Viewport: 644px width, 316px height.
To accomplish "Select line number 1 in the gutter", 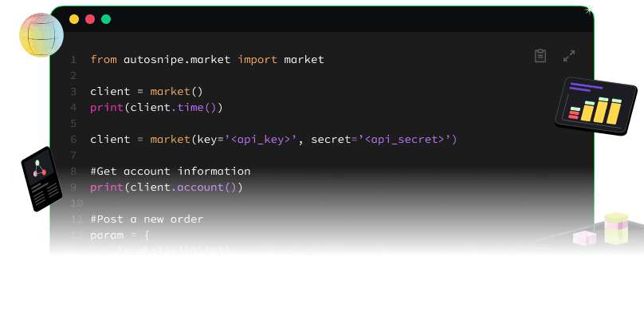I will (73, 60).
